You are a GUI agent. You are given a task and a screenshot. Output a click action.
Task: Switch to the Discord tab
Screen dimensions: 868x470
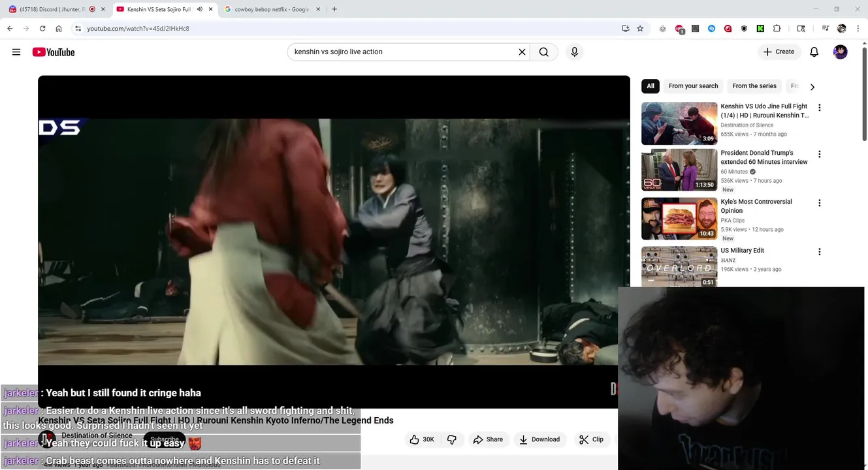click(x=52, y=9)
